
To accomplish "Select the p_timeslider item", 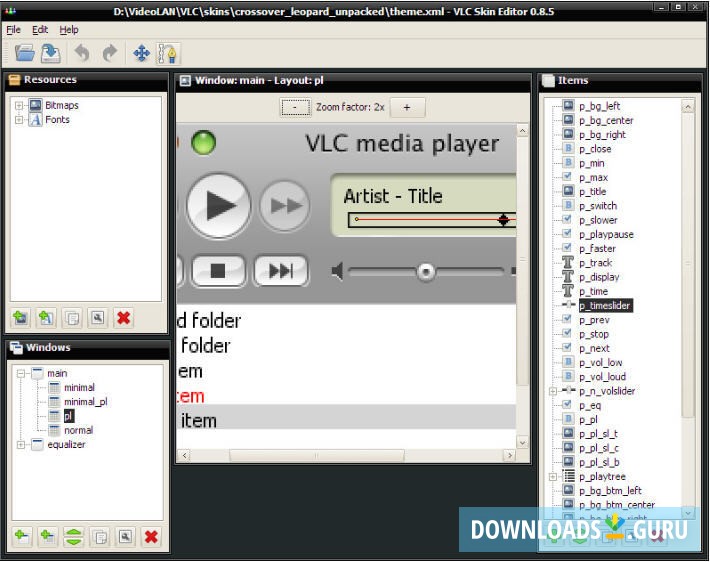I will [x=605, y=306].
